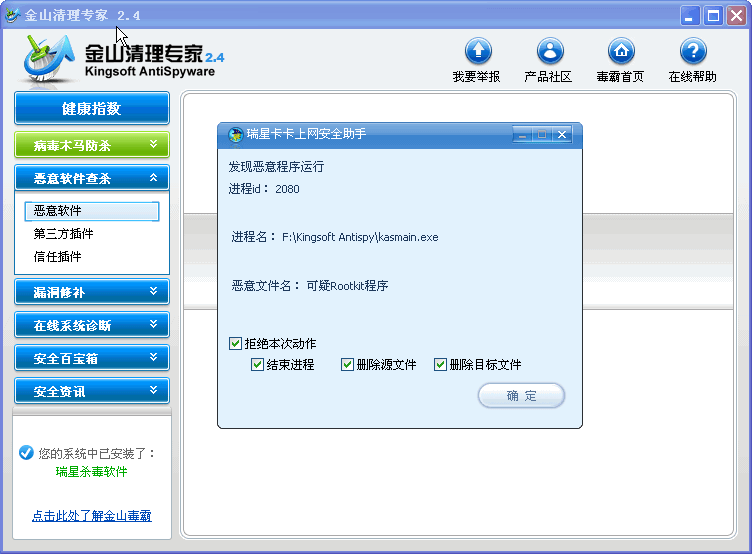Click 发现恶意程序运行 heading text
The image size is (752, 554).
(276, 166)
